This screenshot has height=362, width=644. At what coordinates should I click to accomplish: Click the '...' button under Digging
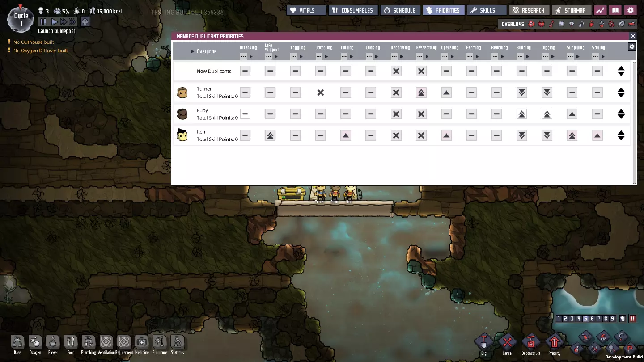(x=545, y=57)
